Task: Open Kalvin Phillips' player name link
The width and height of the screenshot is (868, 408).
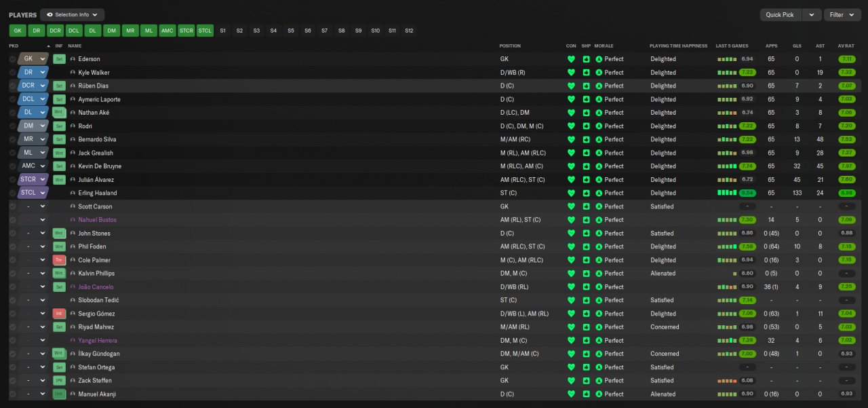Action: [96, 274]
